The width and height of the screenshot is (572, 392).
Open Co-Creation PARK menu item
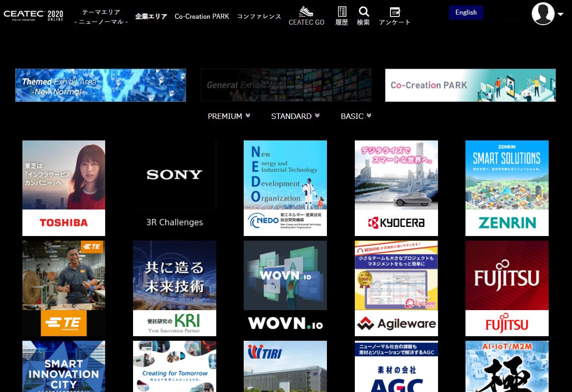tap(202, 16)
